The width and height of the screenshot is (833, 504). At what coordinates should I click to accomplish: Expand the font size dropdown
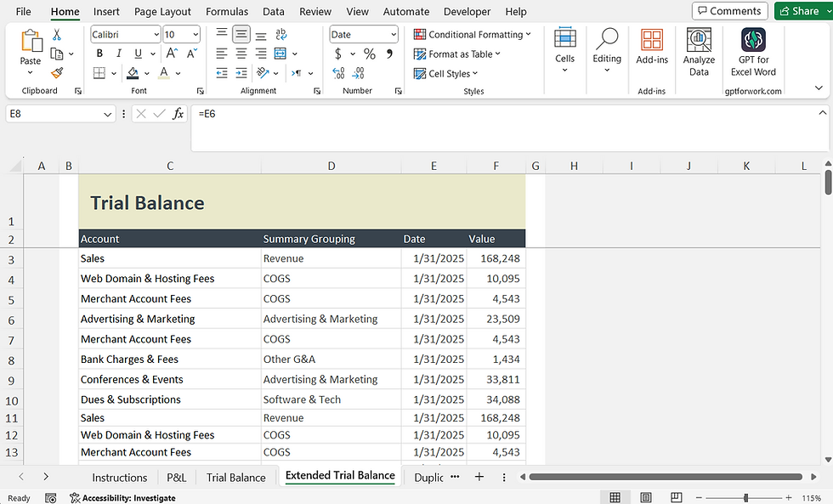pyautogui.click(x=195, y=35)
